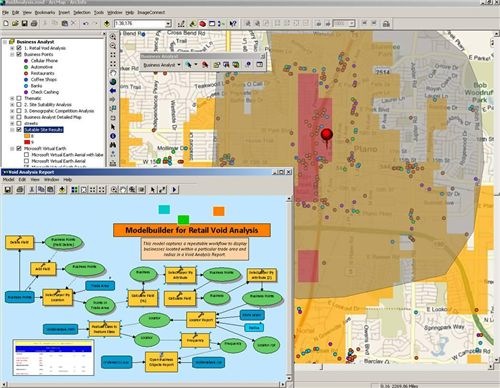Click the Auto Layout icon in ModelBuilder

click(75, 190)
